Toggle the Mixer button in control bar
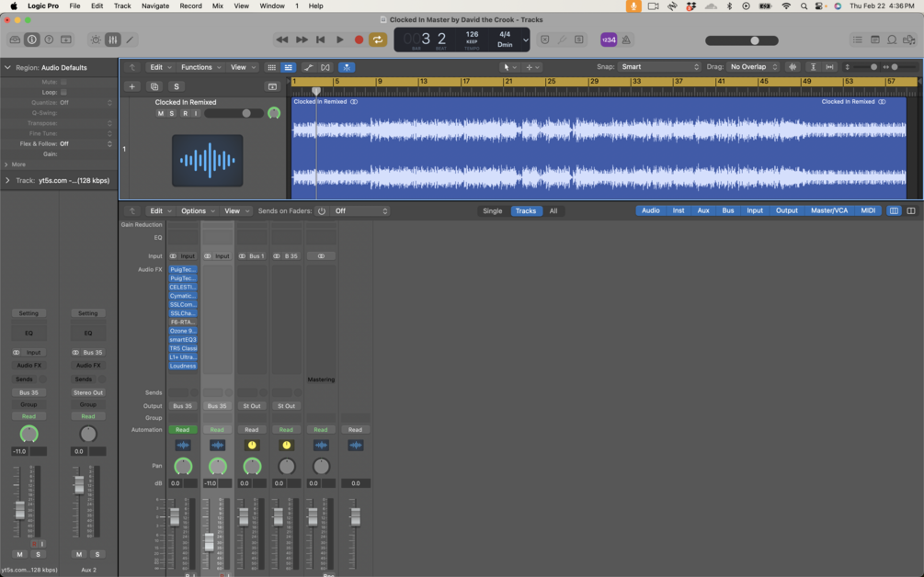This screenshot has width=924, height=577. (112, 40)
